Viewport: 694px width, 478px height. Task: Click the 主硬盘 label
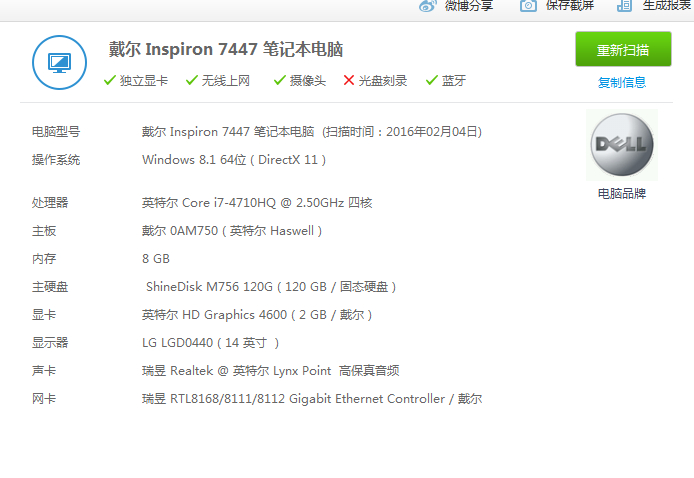[50, 287]
